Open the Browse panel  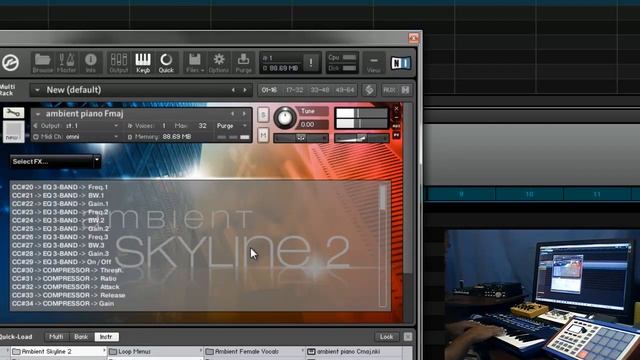(x=42, y=63)
